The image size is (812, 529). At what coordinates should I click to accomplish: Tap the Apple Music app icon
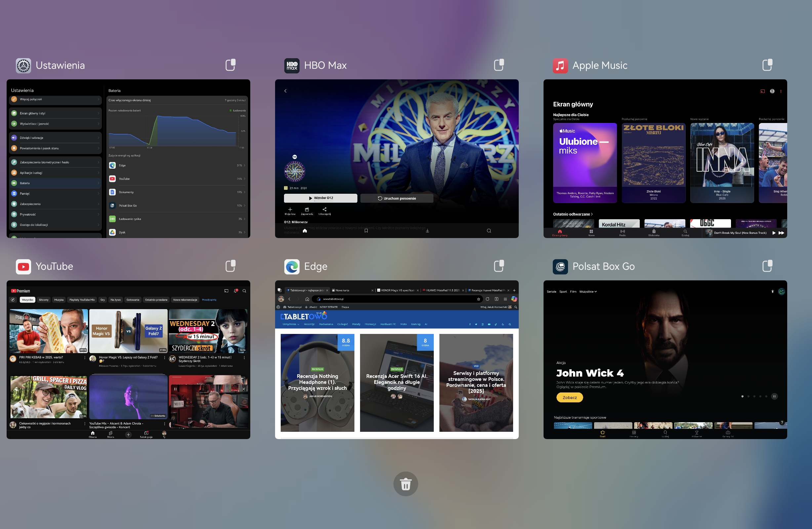pyautogui.click(x=560, y=65)
